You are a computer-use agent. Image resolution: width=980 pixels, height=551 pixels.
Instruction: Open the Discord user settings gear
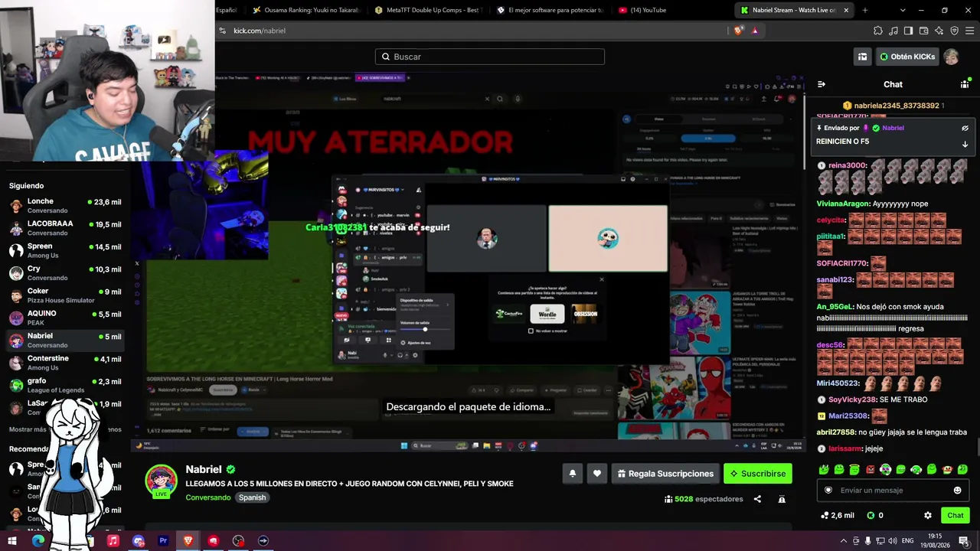(x=415, y=355)
